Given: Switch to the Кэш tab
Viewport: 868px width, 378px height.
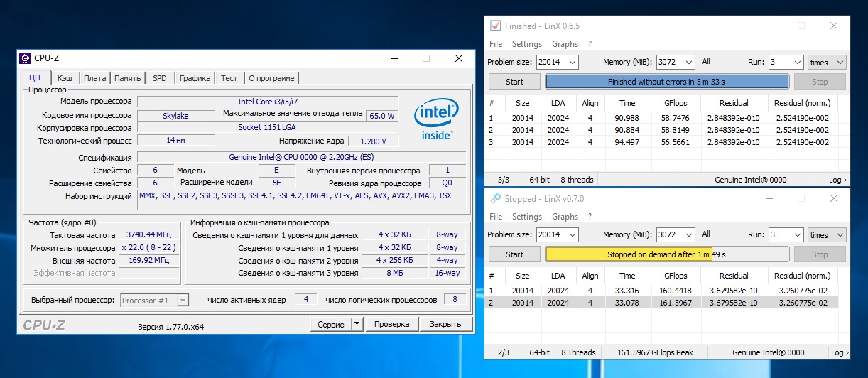Looking at the screenshot, I should (x=65, y=78).
